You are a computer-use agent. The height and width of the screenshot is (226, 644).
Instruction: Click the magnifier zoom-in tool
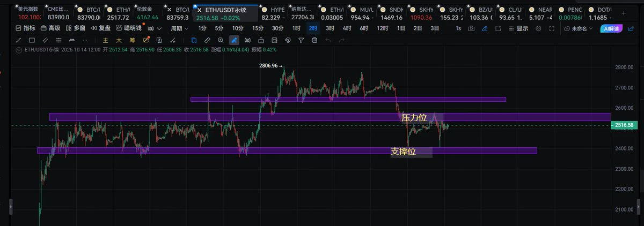coord(221,40)
